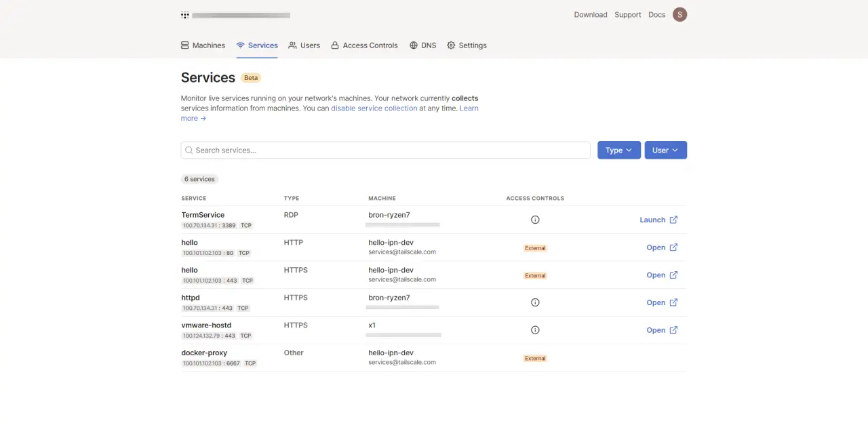Click external-link icon beside Launch
The image size is (868, 438).
click(673, 220)
